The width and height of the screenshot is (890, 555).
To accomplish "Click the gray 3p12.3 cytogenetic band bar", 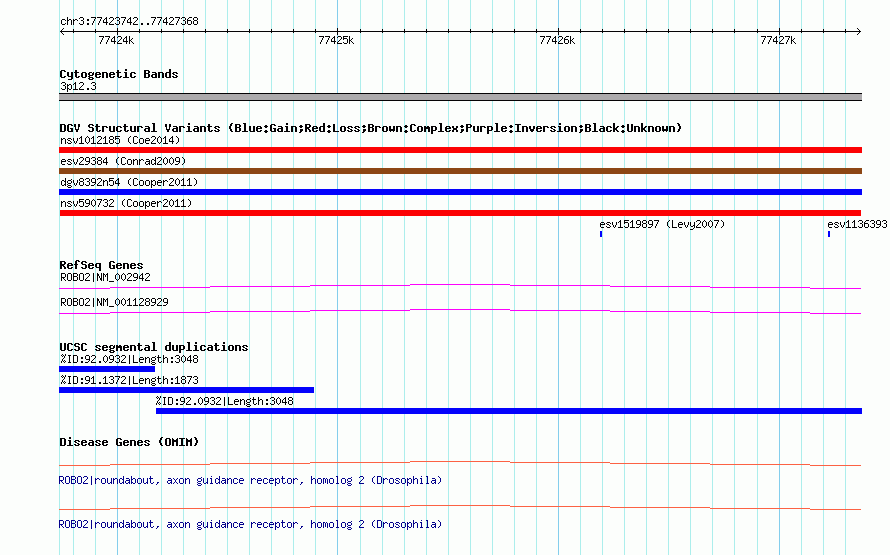I will click(460, 97).
